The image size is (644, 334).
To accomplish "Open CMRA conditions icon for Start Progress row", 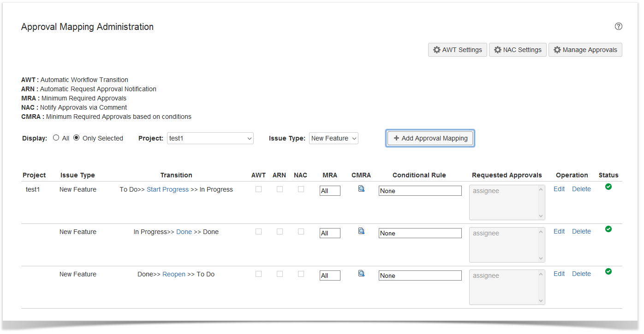I will pos(361,188).
